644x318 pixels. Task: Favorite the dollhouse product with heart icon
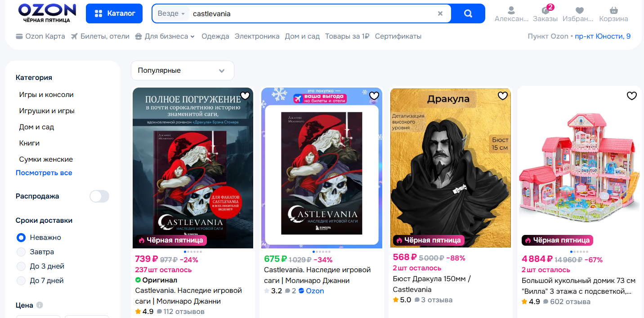click(x=632, y=95)
